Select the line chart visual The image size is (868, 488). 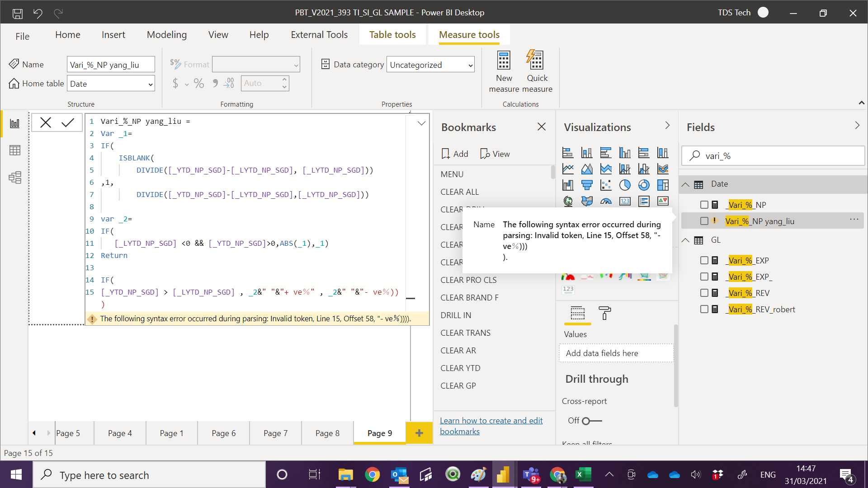coord(568,169)
